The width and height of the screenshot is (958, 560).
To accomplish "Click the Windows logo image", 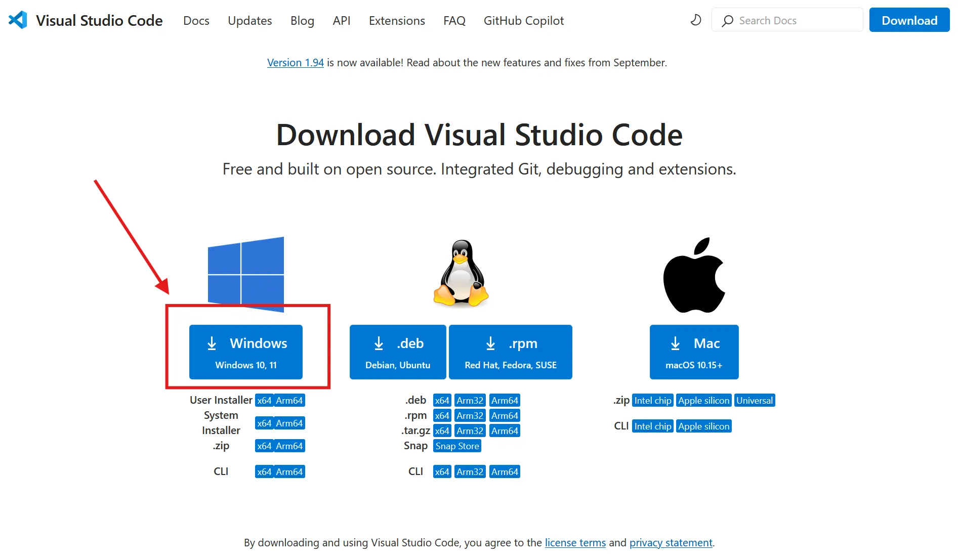I will coord(246,273).
